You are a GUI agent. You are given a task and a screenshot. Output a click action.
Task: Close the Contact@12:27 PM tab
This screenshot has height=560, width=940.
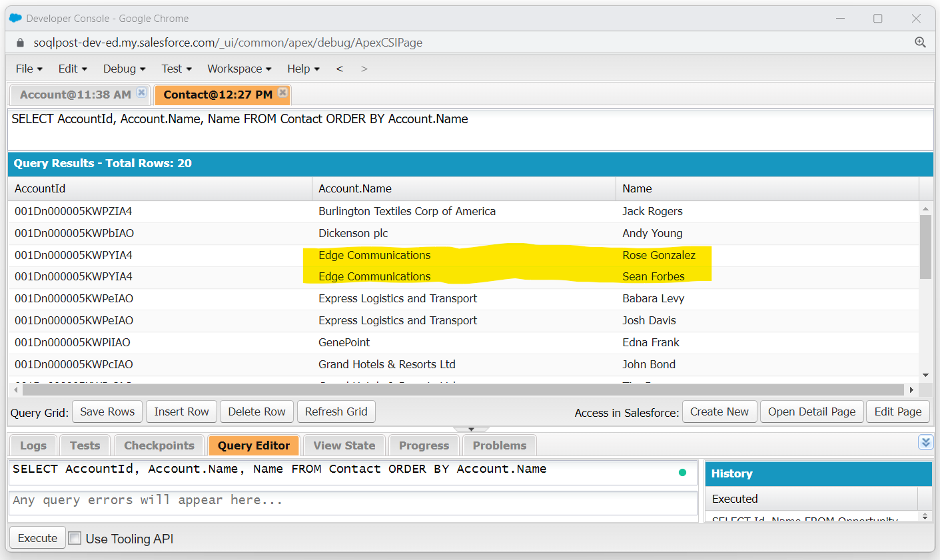coord(283,93)
